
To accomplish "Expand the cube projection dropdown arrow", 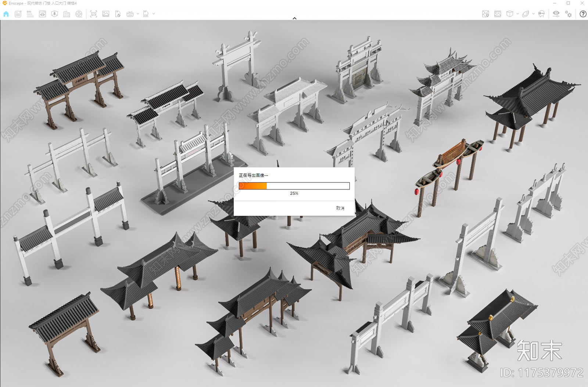I will [x=517, y=14].
